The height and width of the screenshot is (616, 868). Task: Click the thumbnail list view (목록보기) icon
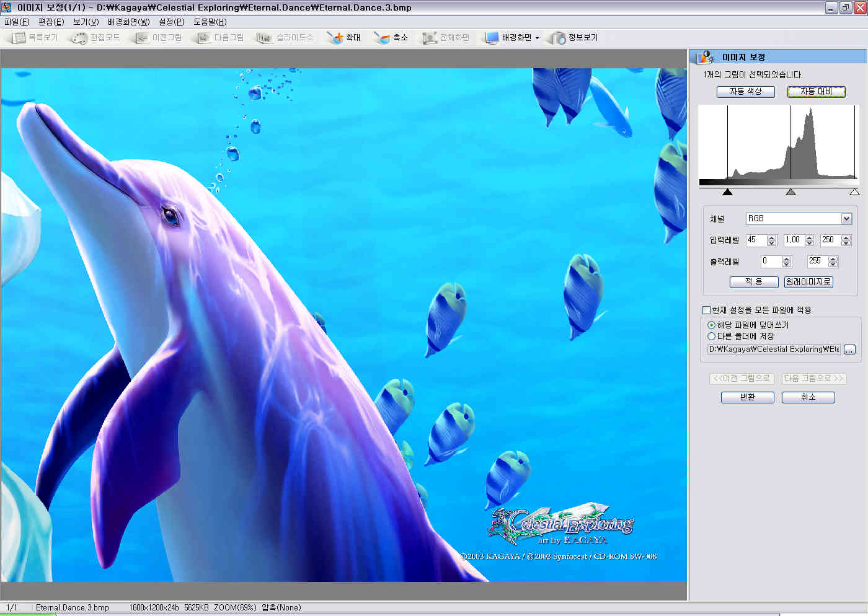pyautogui.click(x=19, y=38)
